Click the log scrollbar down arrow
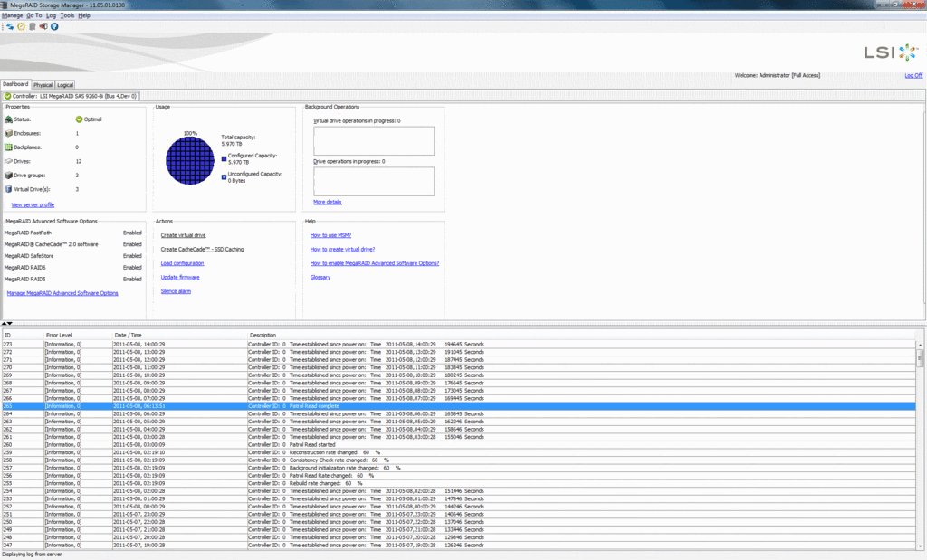 click(920, 546)
